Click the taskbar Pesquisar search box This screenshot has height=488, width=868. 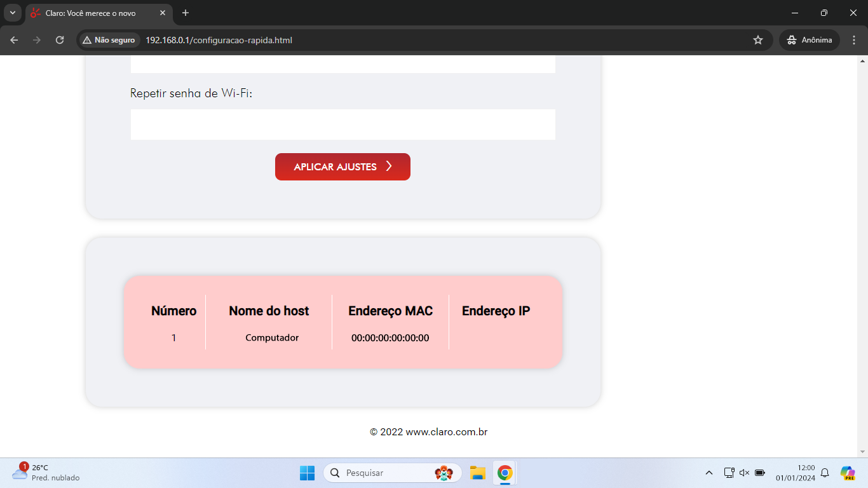coord(393,473)
